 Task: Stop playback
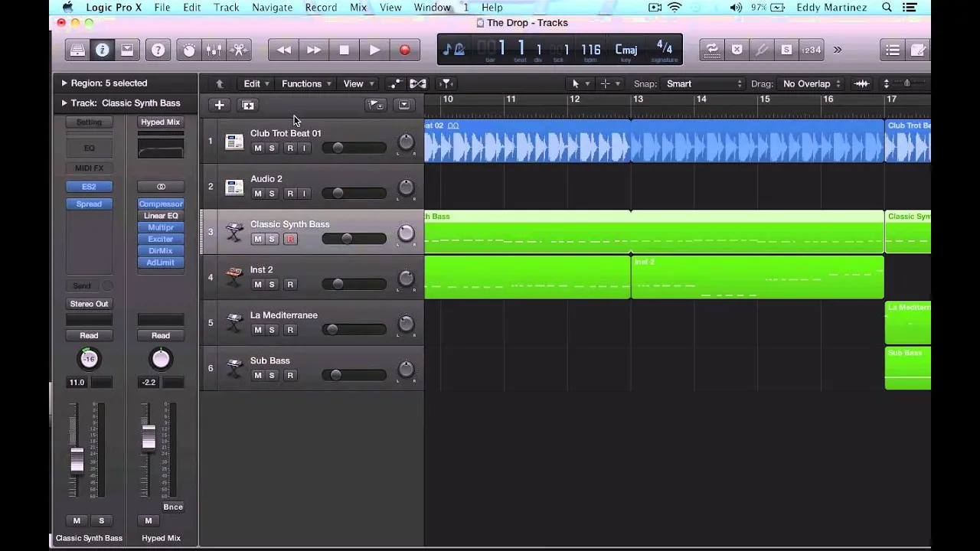click(345, 50)
